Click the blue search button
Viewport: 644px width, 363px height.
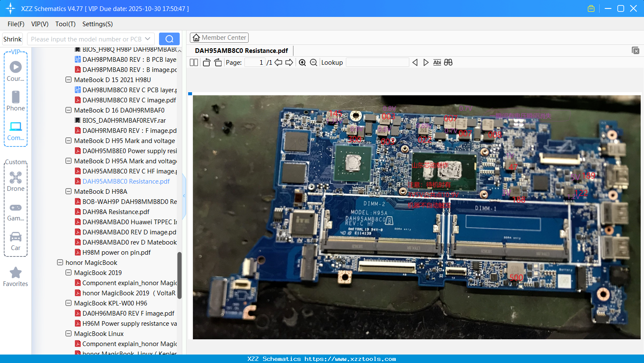click(x=169, y=39)
